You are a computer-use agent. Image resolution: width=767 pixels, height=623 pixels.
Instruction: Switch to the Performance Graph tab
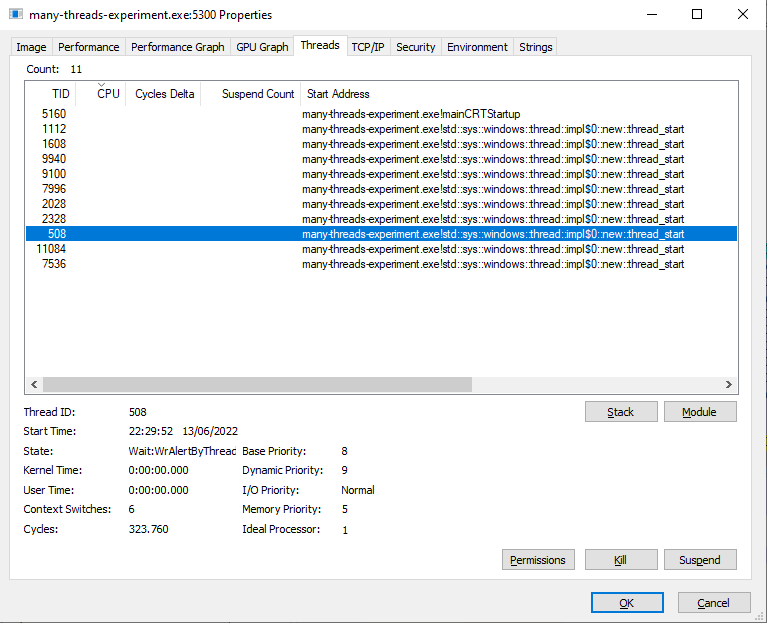[x=177, y=47]
